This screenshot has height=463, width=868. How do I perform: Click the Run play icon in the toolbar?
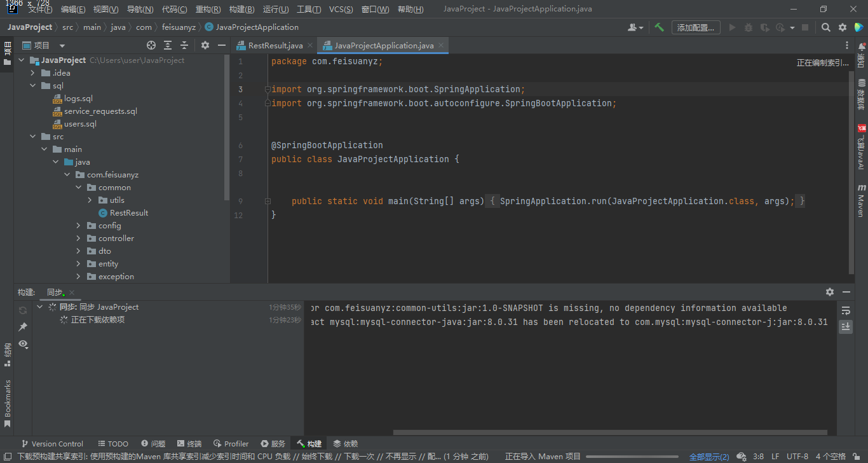coord(732,27)
